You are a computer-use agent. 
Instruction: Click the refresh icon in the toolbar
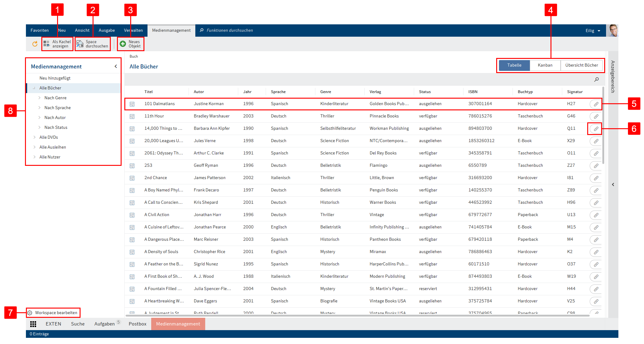35,44
